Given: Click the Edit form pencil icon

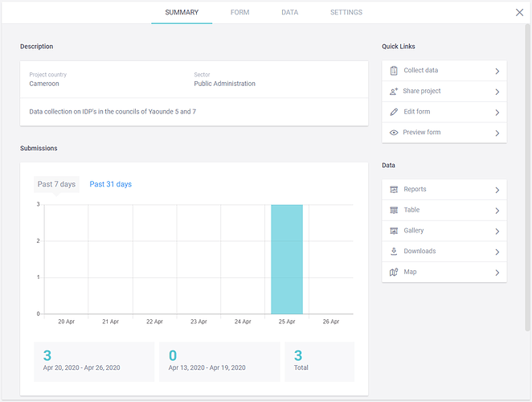Looking at the screenshot, I should pyautogui.click(x=394, y=112).
